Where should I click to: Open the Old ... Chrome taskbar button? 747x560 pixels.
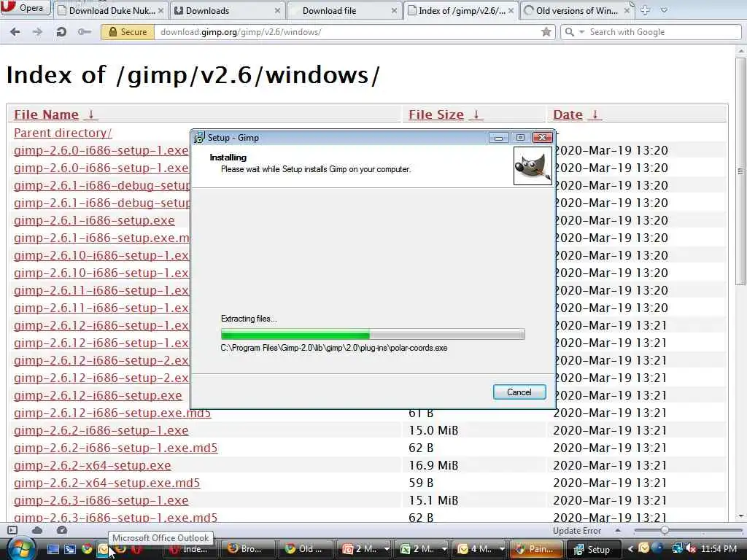point(305,549)
